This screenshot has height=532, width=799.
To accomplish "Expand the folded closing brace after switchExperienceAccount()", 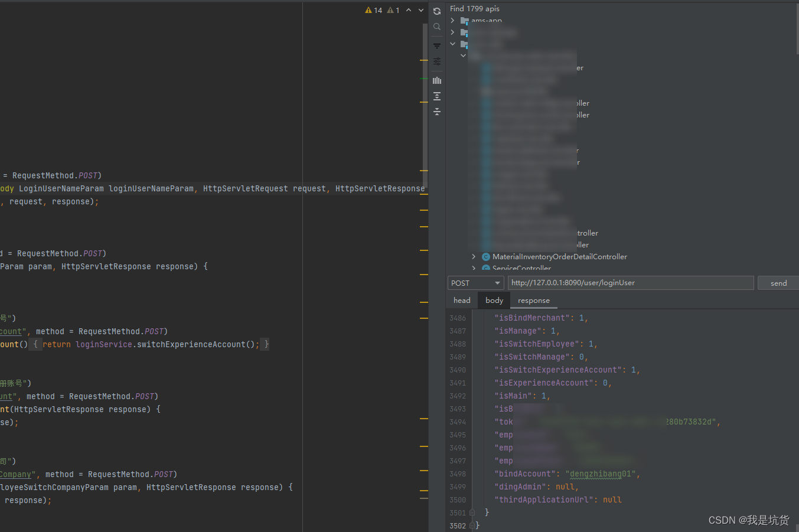I will pyautogui.click(x=266, y=344).
